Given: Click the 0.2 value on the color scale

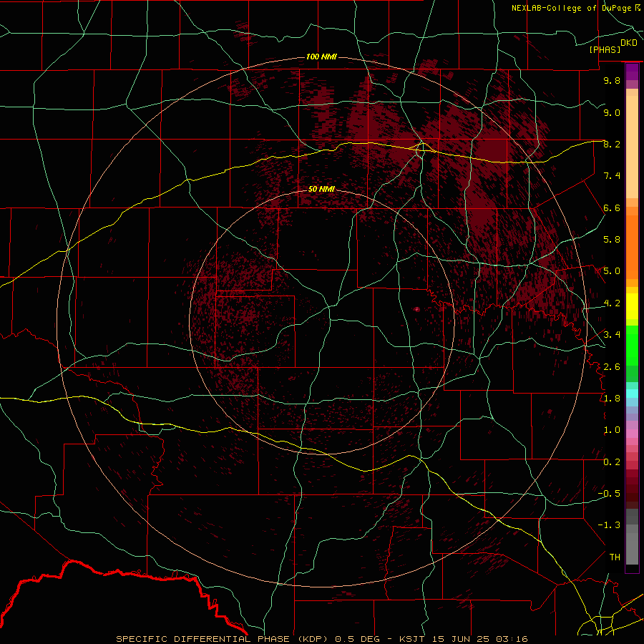Looking at the screenshot, I should 612,462.
